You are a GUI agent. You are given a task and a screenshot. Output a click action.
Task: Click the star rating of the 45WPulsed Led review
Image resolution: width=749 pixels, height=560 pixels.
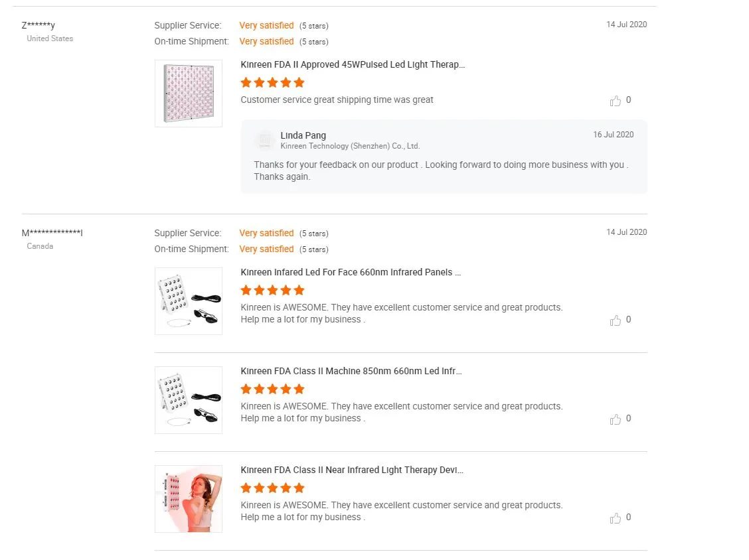[272, 82]
